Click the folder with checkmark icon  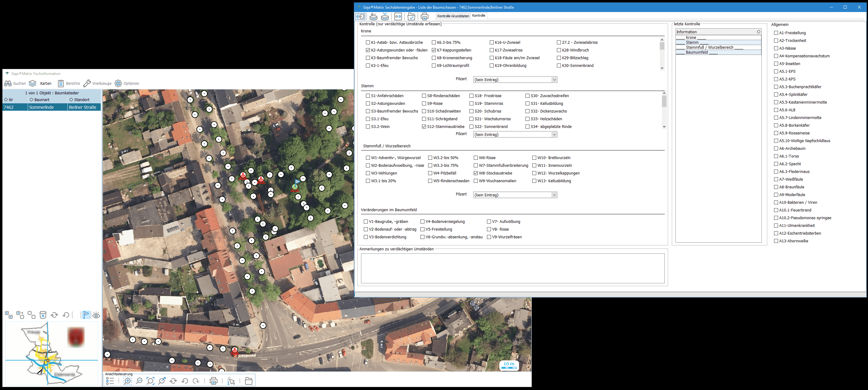pos(411,16)
